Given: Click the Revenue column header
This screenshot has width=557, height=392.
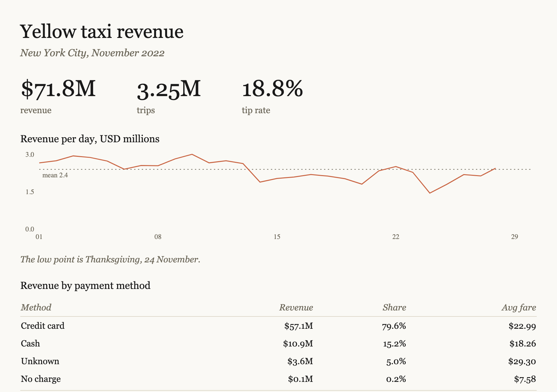Looking at the screenshot, I should 296,307.
